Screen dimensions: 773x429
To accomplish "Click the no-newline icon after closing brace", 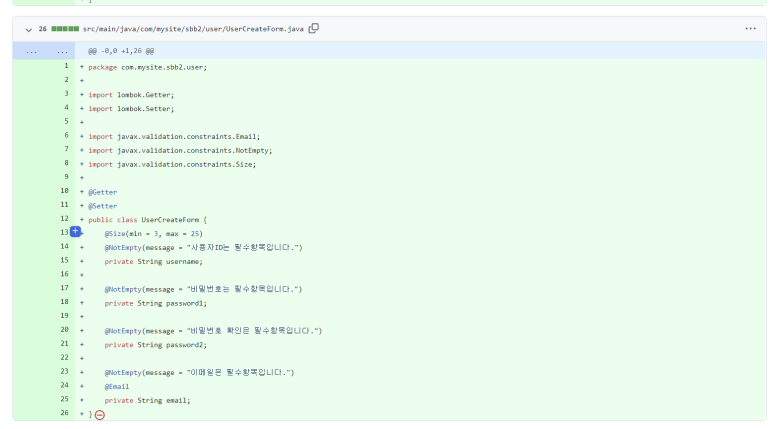I will coord(100,415).
